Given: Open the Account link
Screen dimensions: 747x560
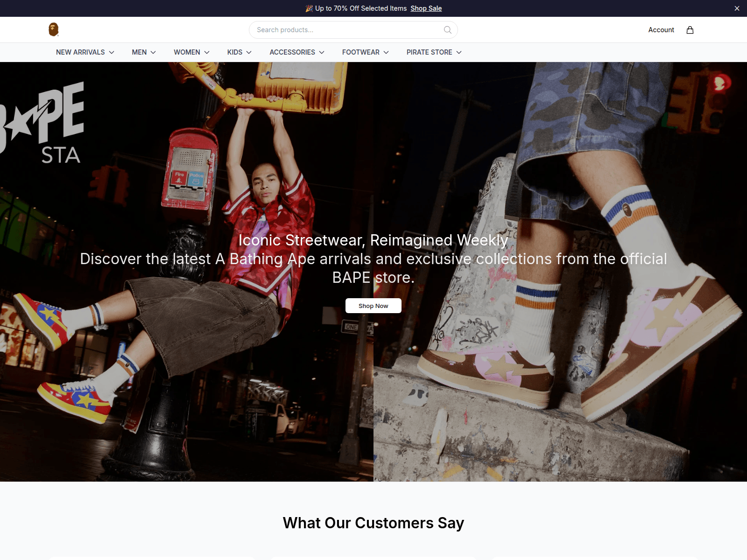Looking at the screenshot, I should click(x=661, y=30).
